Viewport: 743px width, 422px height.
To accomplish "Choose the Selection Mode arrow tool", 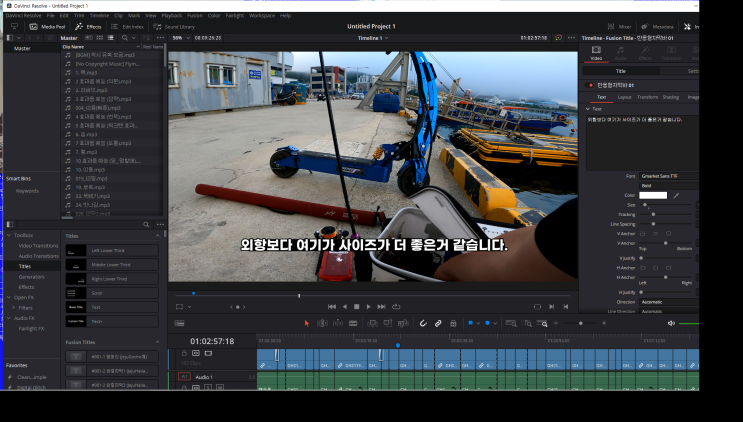I will click(307, 323).
